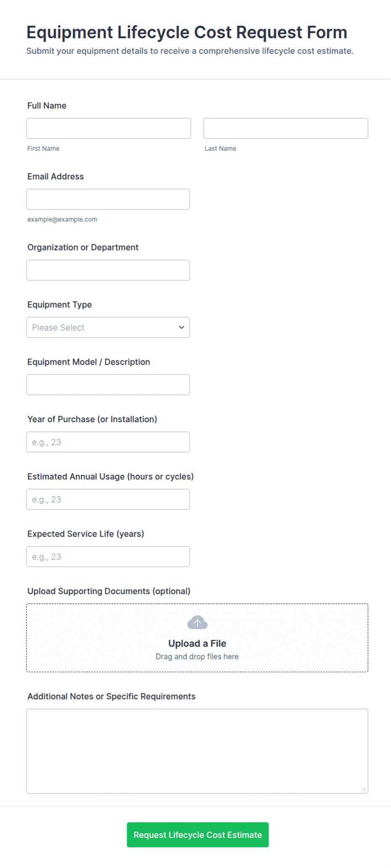Image resolution: width=391 pixels, height=868 pixels.
Task: Click the Drag and drop files area
Action: [x=197, y=638]
